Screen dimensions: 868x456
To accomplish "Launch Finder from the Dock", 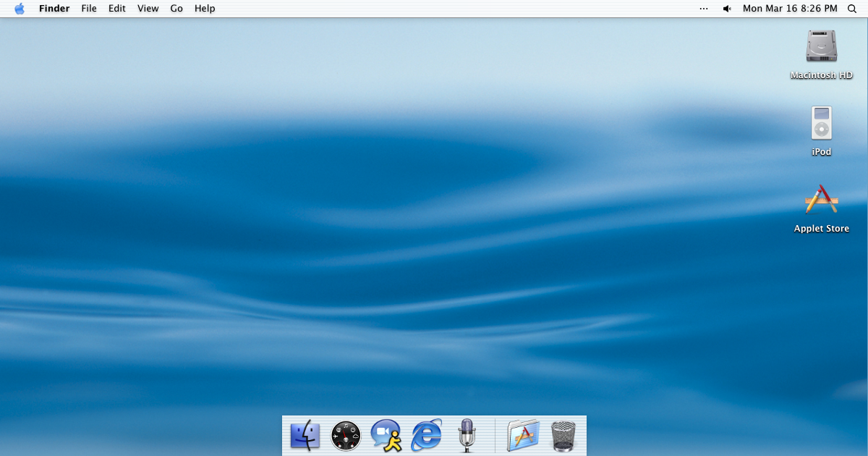I will pyautogui.click(x=305, y=436).
